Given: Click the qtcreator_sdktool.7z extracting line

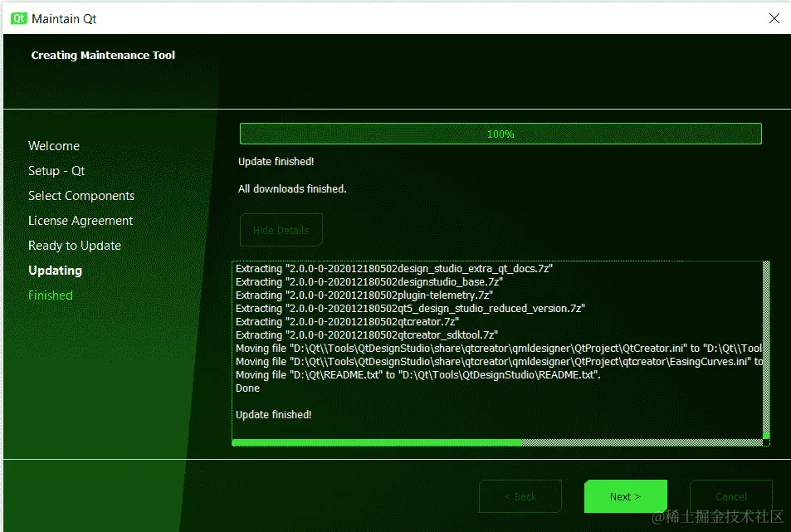Looking at the screenshot, I should pos(367,334).
